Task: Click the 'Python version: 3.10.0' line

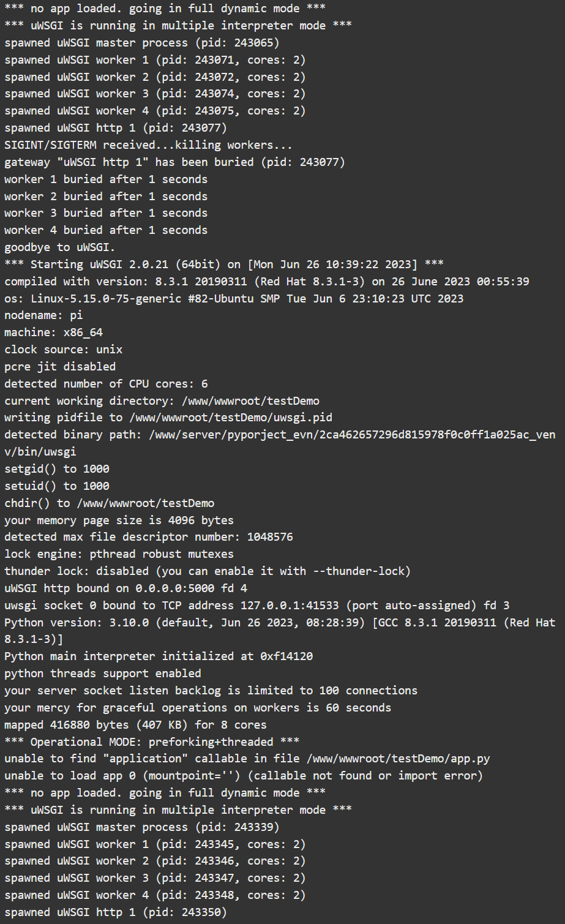Action: pyautogui.click(x=280, y=631)
